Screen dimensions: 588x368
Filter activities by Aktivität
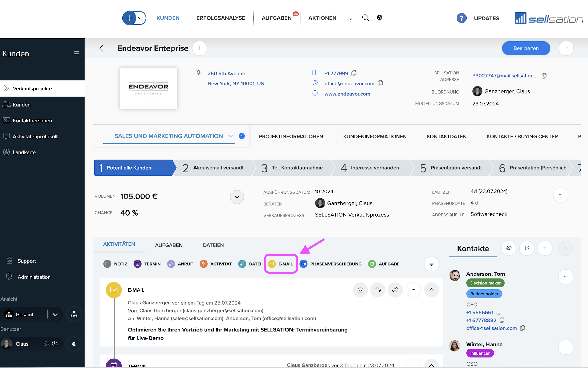216,264
